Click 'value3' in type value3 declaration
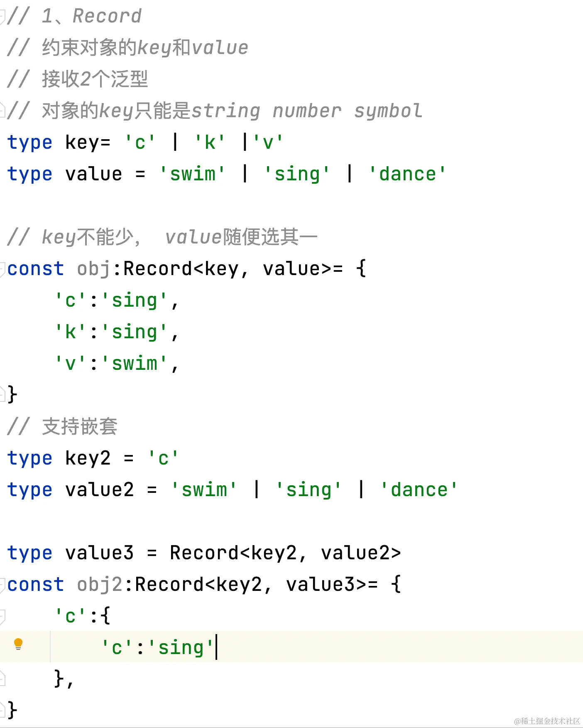583x728 pixels. 100,553
